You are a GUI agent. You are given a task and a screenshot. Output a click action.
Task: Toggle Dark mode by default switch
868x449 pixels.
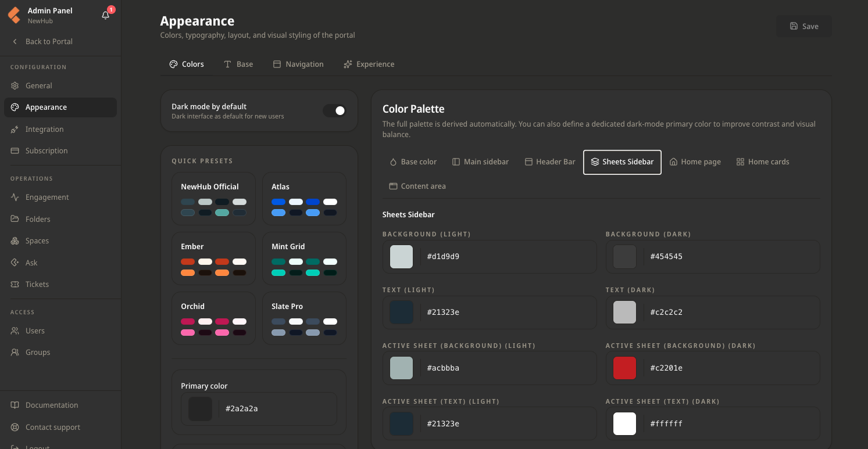click(x=335, y=111)
